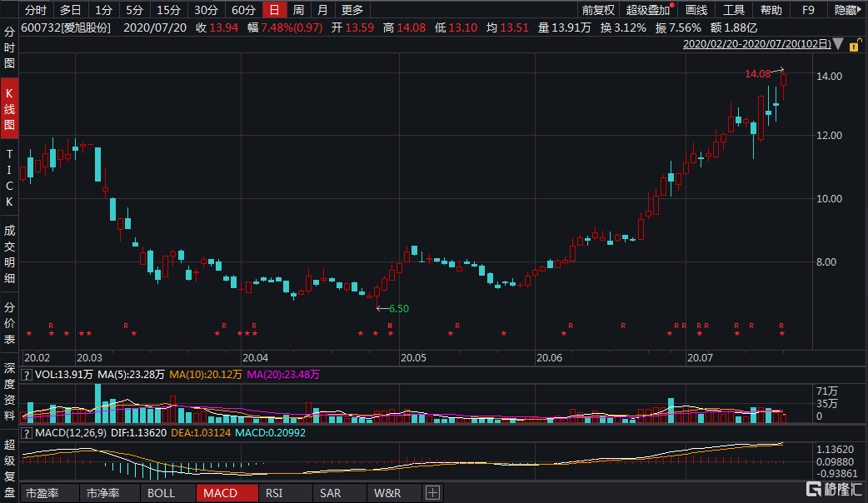Image resolution: width=868 pixels, height=503 pixels.
Task: Activate the 画线 drawing tools
Action: pyautogui.click(x=696, y=10)
